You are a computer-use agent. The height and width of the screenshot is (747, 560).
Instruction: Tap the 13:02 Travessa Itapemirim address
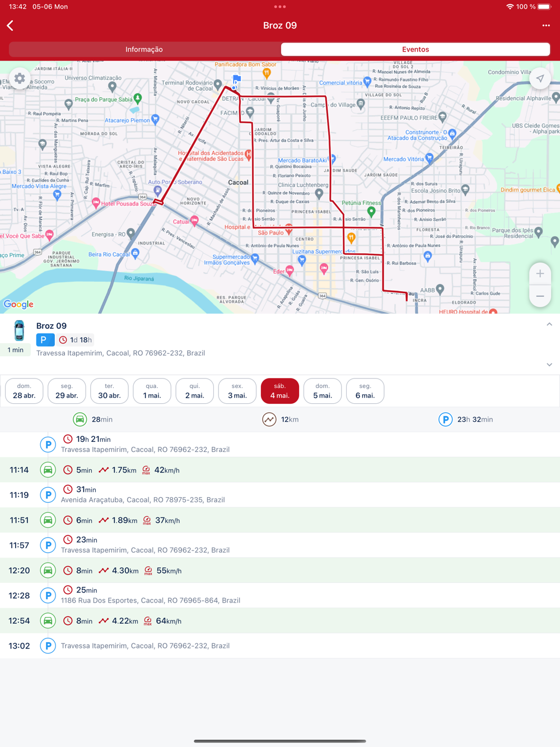[145, 646]
